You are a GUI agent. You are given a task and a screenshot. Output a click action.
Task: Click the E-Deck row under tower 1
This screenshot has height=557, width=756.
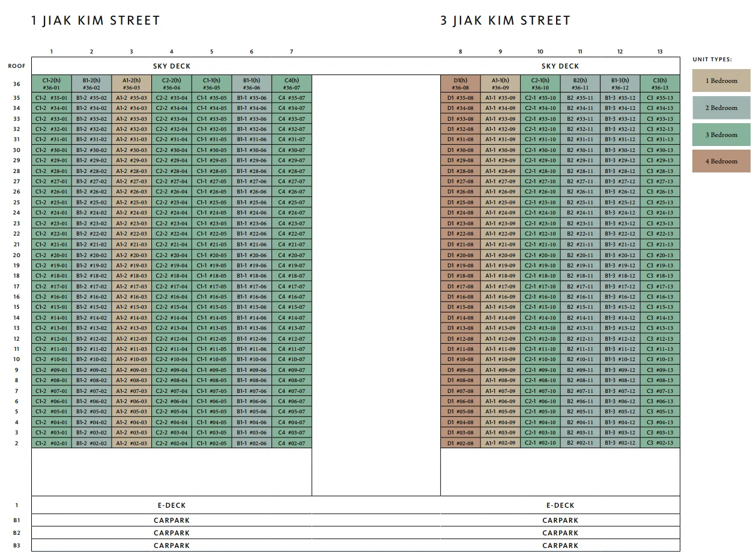172,505
